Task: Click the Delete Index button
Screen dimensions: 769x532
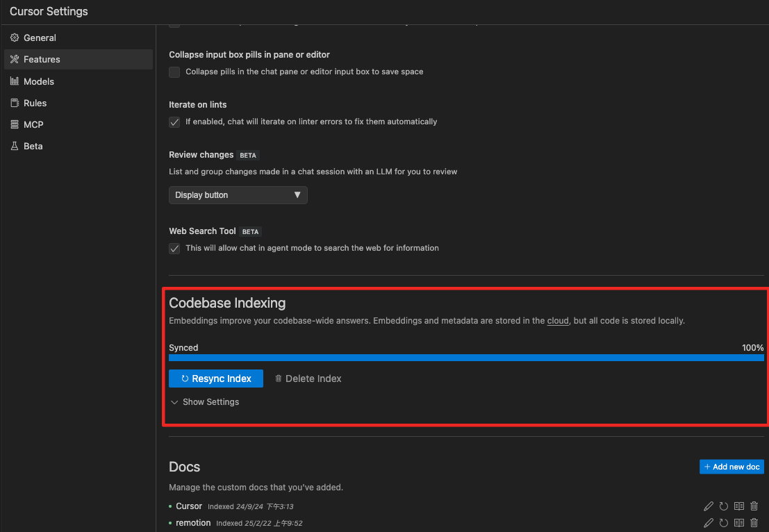Action: tap(308, 379)
